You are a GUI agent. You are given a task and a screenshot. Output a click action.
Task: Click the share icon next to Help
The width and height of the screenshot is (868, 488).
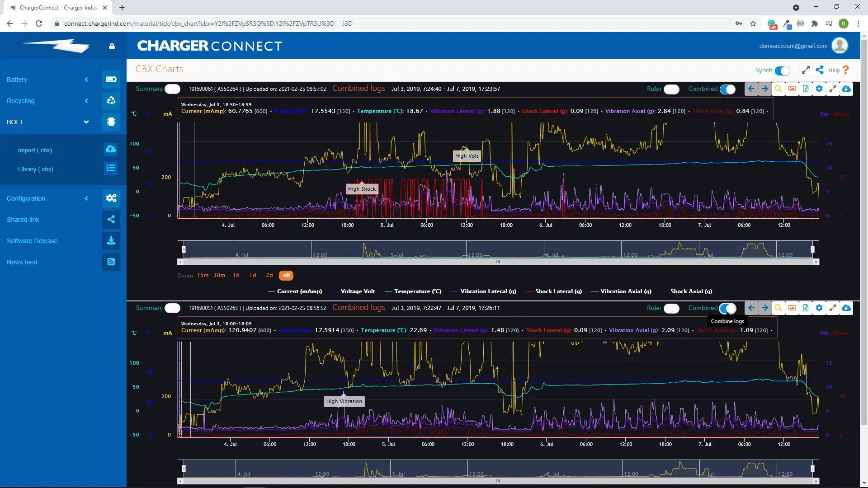(820, 70)
